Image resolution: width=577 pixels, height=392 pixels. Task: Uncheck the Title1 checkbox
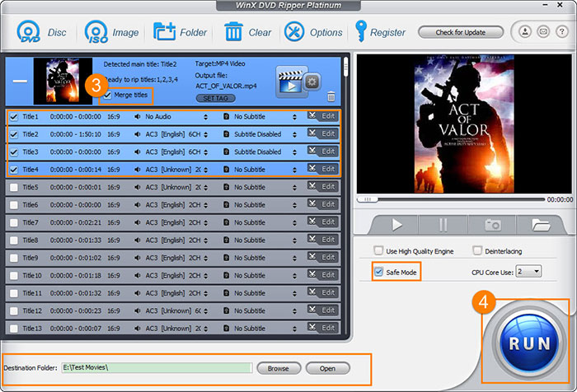click(14, 117)
